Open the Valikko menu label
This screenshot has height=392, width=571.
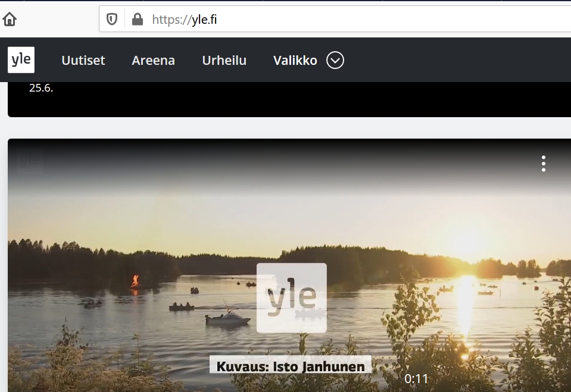(295, 60)
